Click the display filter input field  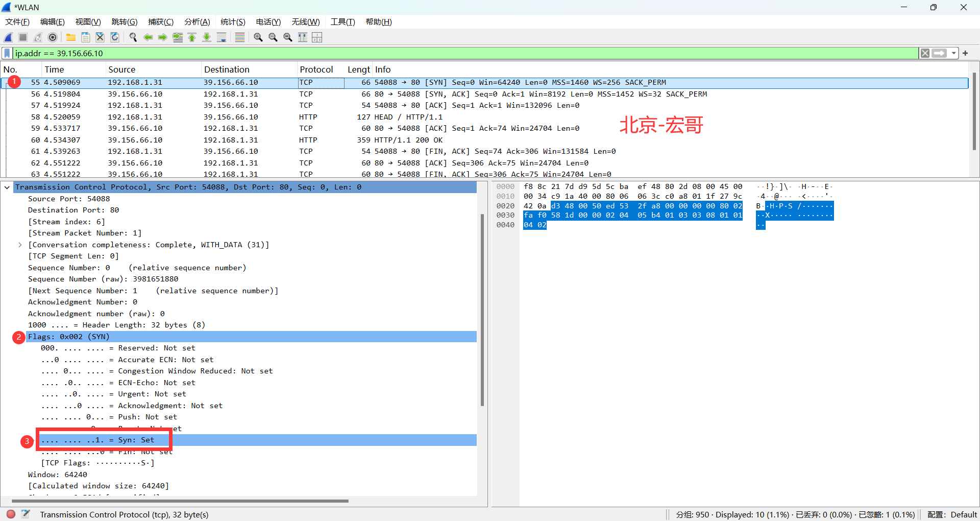[464, 53]
